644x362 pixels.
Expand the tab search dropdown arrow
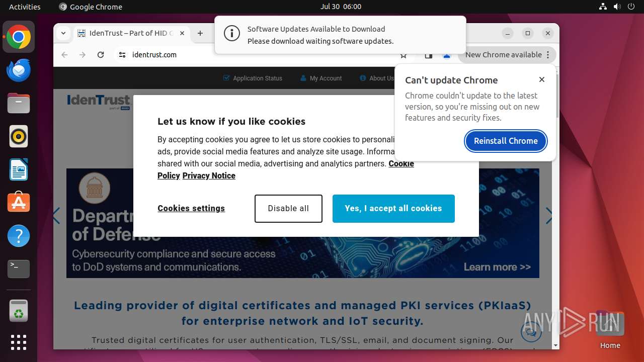(x=63, y=33)
